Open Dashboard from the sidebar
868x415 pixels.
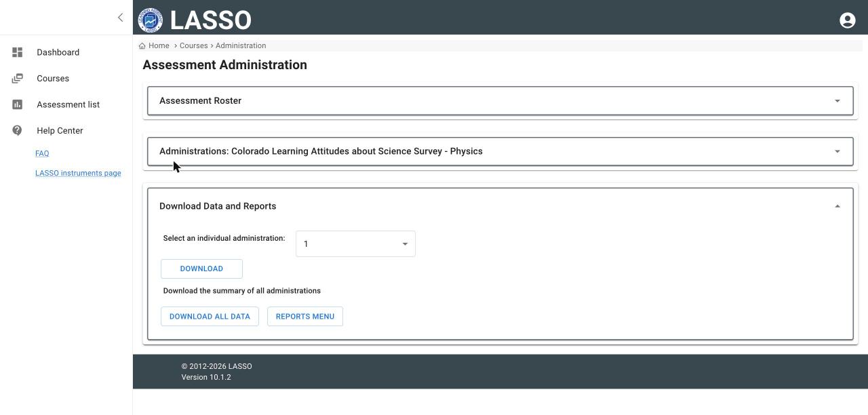[58, 52]
